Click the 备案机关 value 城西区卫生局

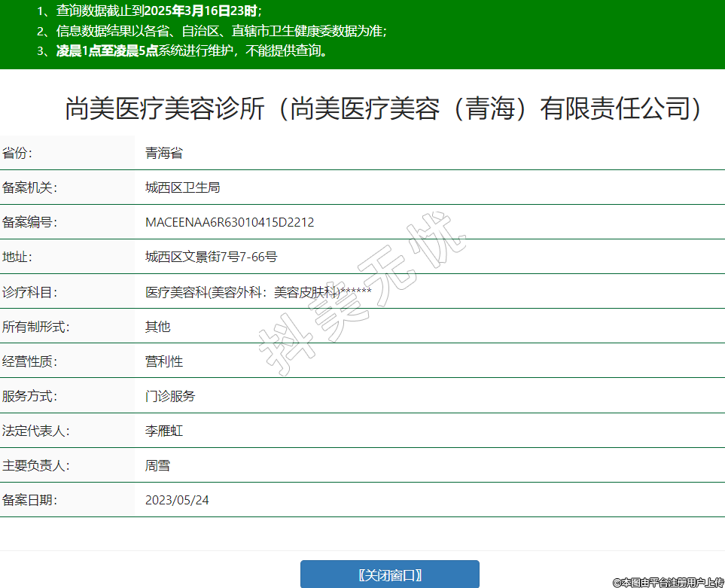(x=182, y=187)
